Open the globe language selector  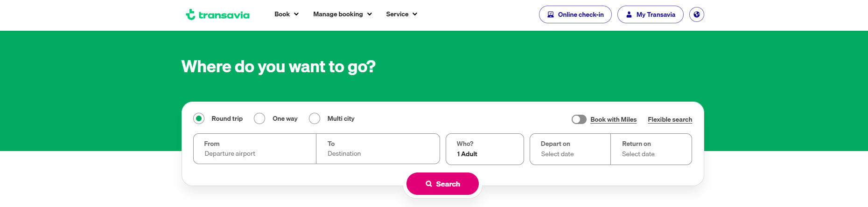pos(696,14)
